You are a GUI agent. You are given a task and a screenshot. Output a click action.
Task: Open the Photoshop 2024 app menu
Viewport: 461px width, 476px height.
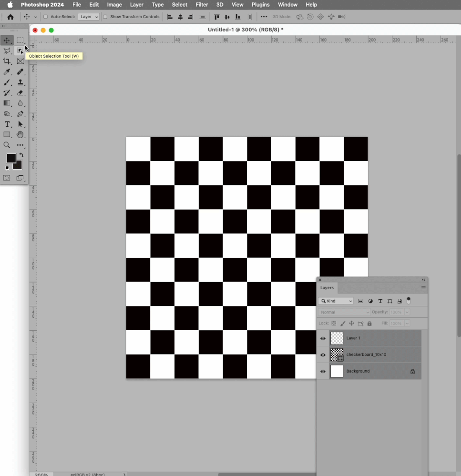(x=42, y=5)
